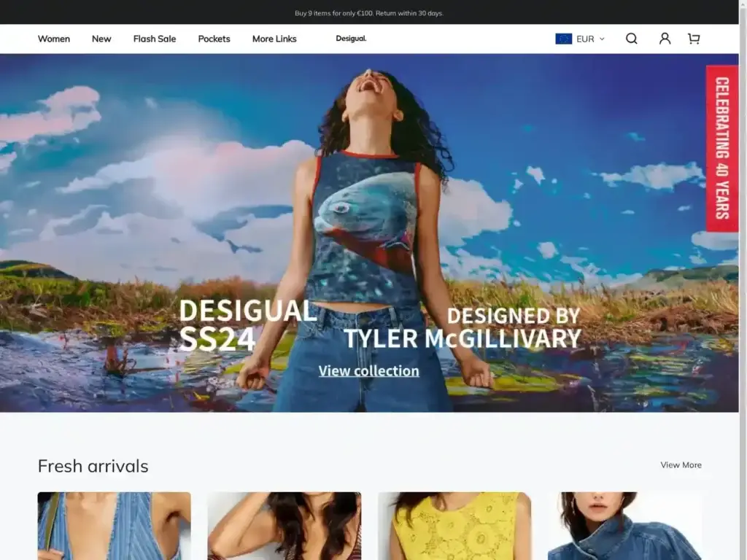The image size is (747, 560).
Task: Click View More next to Fresh arrivals
Action: click(681, 464)
